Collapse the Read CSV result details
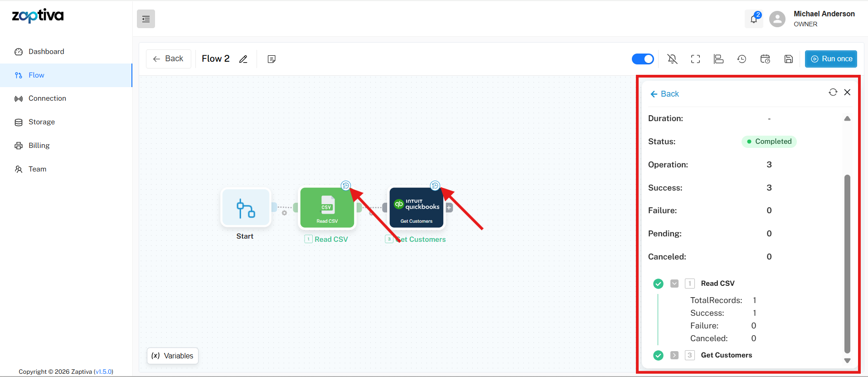Viewport: 868px width, 377px height. coord(674,284)
